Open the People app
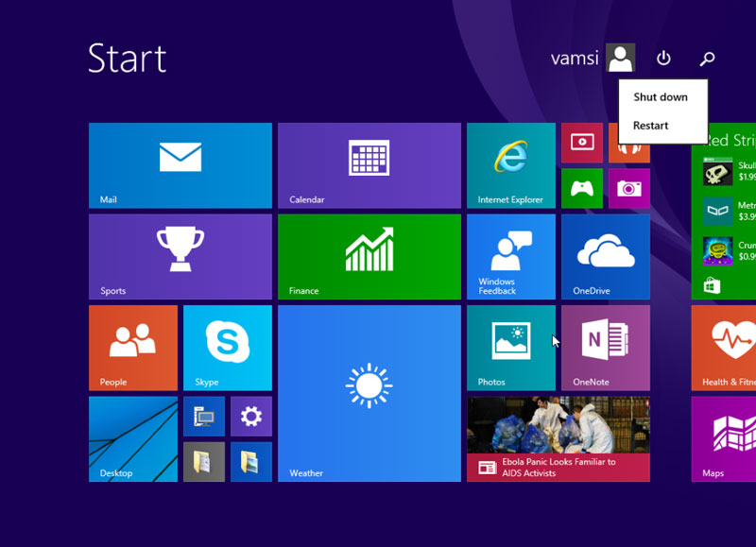This screenshot has width=756, height=547. [132, 348]
